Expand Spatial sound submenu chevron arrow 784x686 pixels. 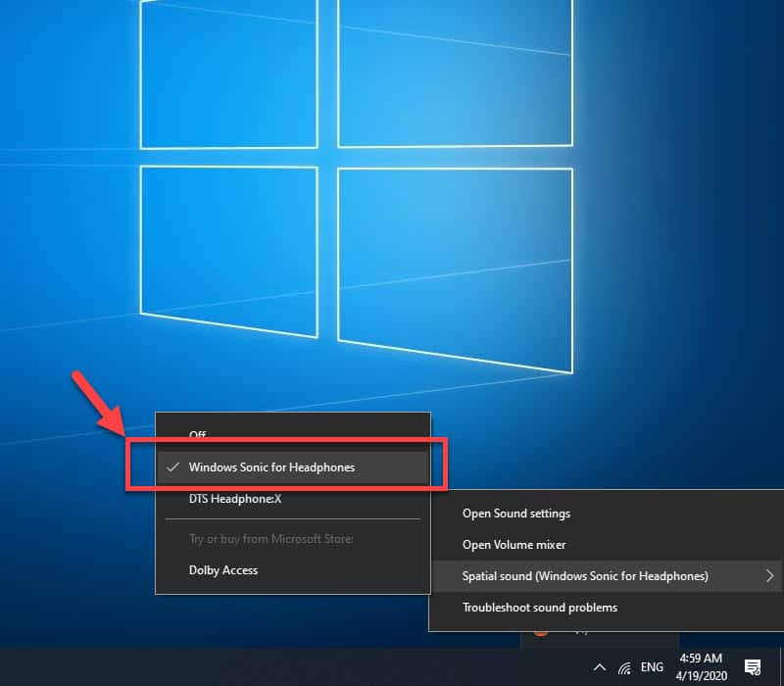(770, 576)
